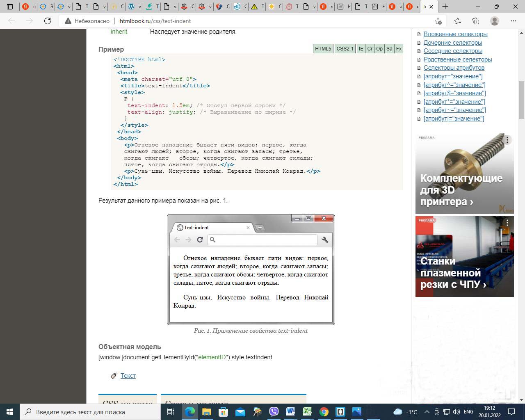Add this page to favorites with the star-plus icon

tap(438, 21)
